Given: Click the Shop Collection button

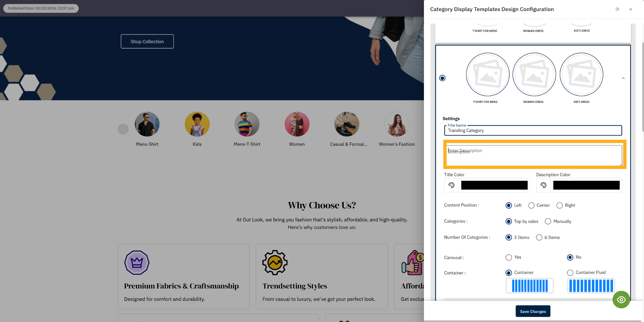Looking at the screenshot, I should pyautogui.click(x=147, y=41).
